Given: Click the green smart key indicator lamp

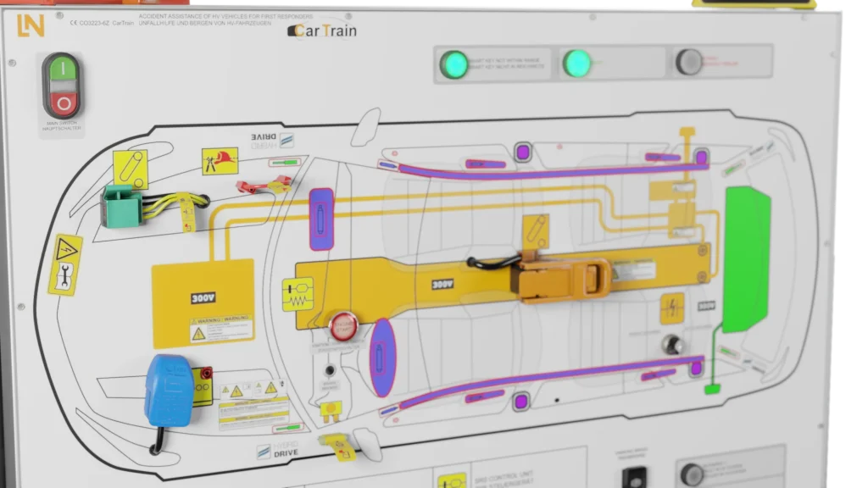Looking at the screenshot, I should tap(453, 64).
